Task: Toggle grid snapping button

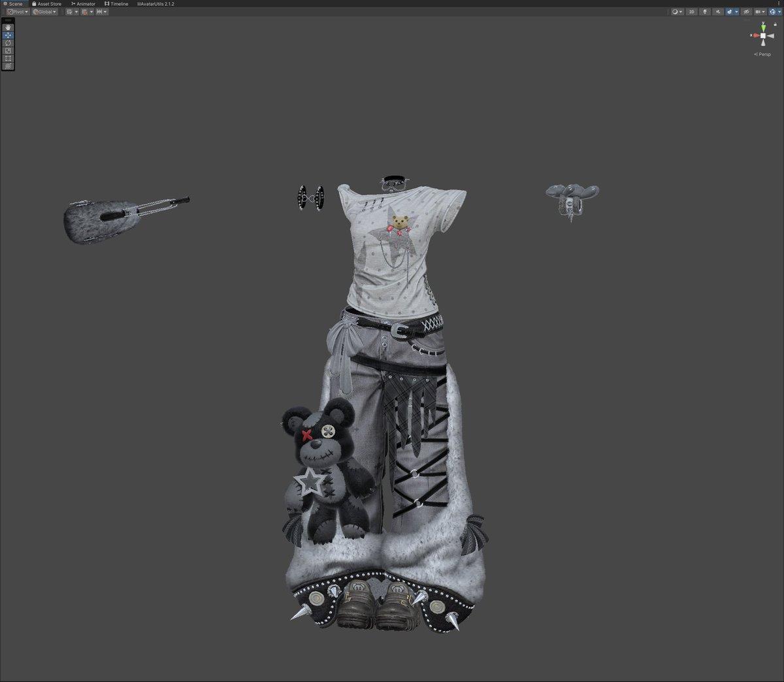Action: pyautogui.click(x=84, y=12)
